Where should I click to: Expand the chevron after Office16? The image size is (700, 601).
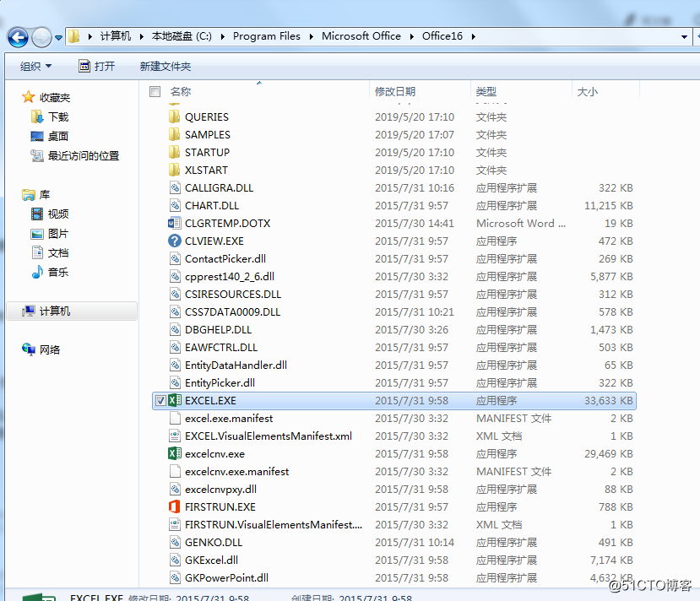473,36
